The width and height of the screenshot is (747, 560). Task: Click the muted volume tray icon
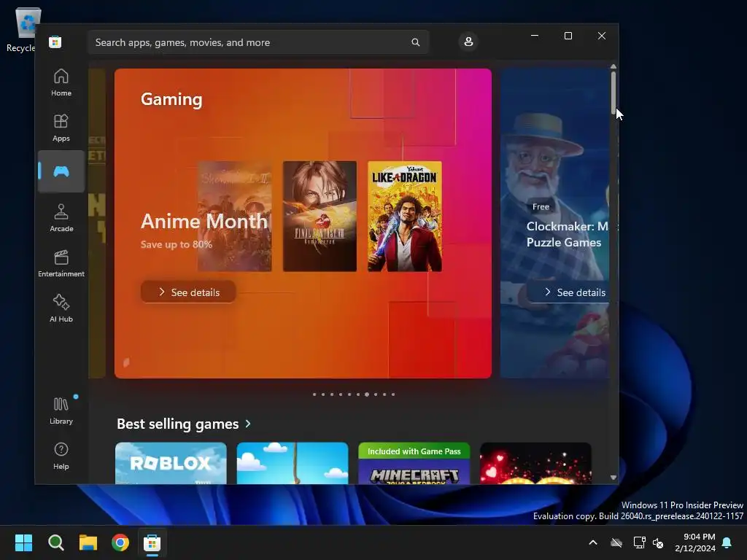pos(658,542)
